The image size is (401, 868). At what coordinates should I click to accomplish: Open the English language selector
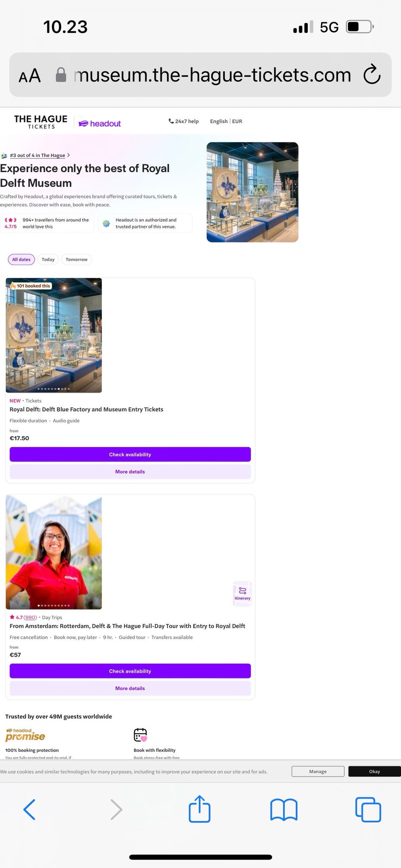[x=218, y=121]
